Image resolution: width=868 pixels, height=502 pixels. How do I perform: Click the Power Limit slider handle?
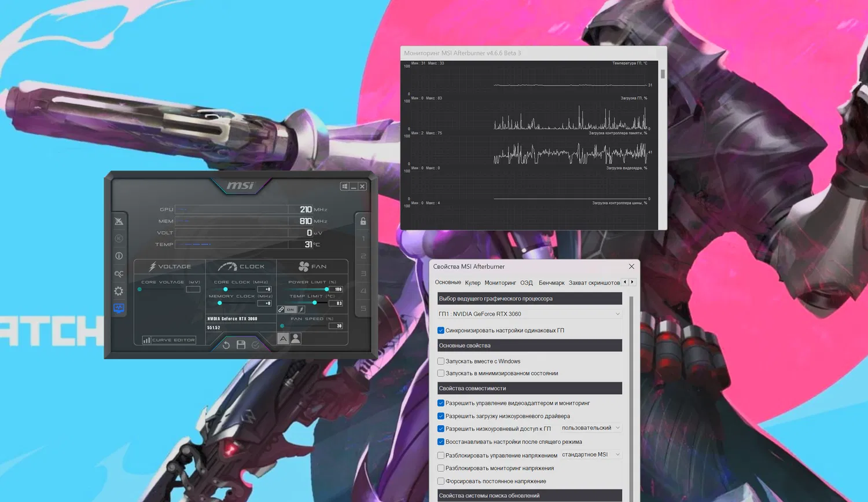tap(326, 289)
